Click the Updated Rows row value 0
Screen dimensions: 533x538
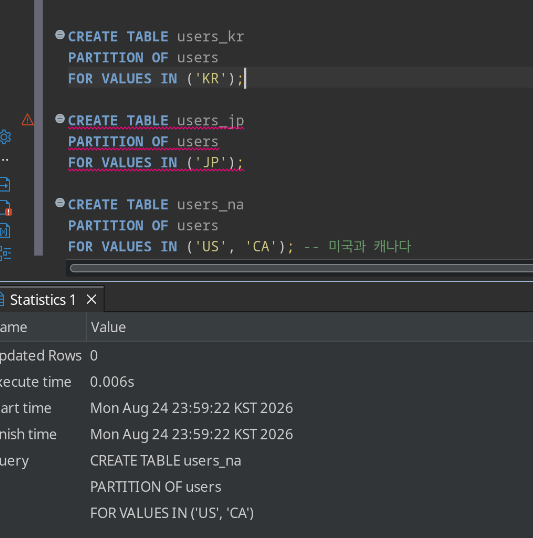(94, 356)
